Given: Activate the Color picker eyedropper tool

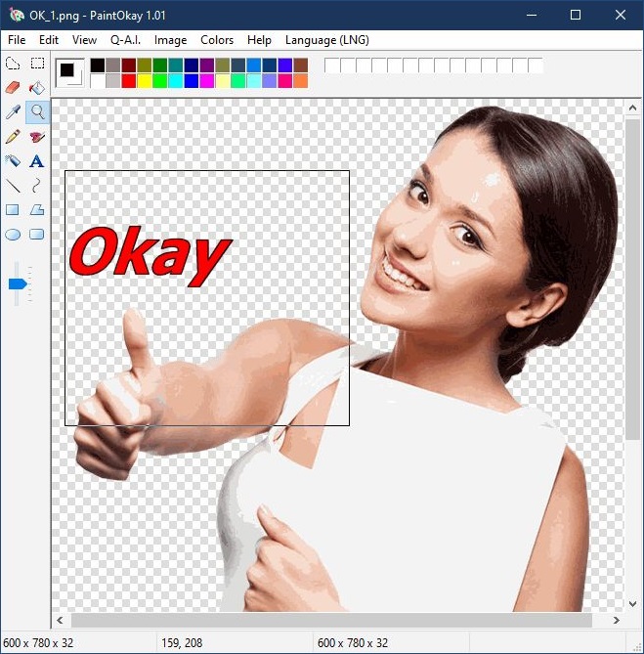Looking at the screenshot, I should (13, 112).
